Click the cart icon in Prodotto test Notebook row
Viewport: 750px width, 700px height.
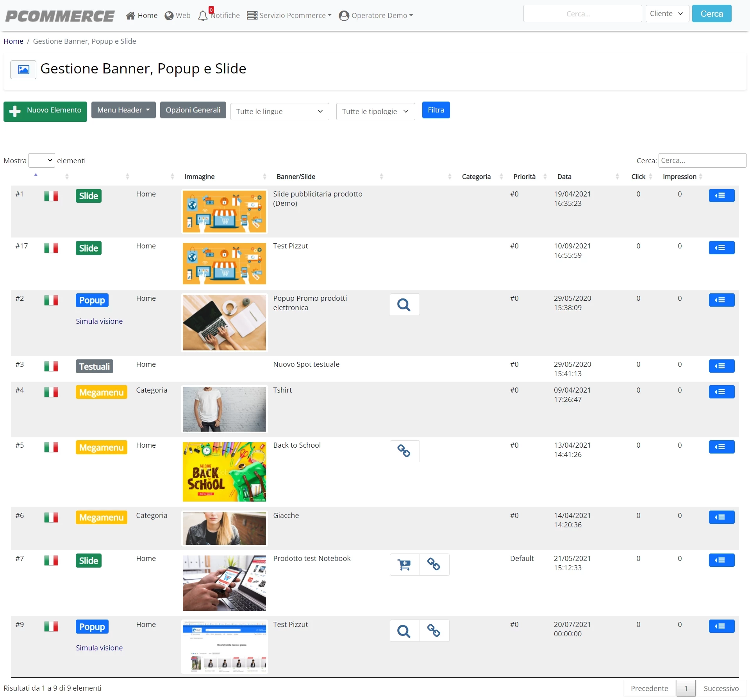[404, 564]
